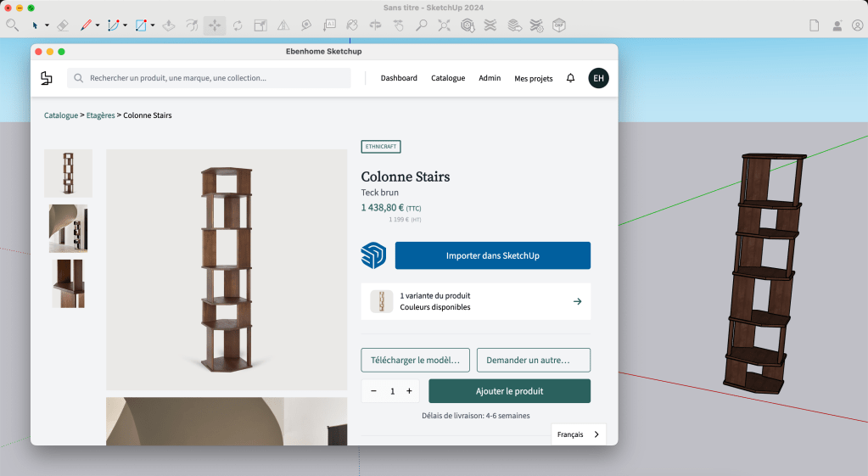Expand the Arc tool options arrow
The width and height of the screenshot is (868, 476).
coord(125,25)
